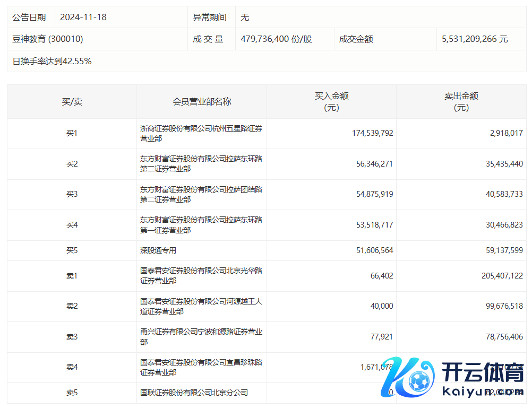
Task: Click the 卖出金额(元) column header
Action: pyautogui.click(x=461, y=102)
